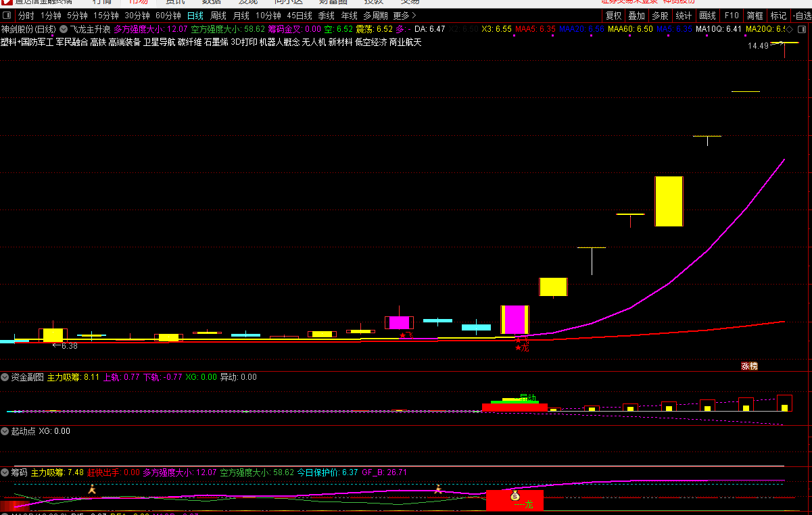Expand the 起动点 indicator menu arrow
This screenshot has width=812, height=515.
tap(5, 431)
